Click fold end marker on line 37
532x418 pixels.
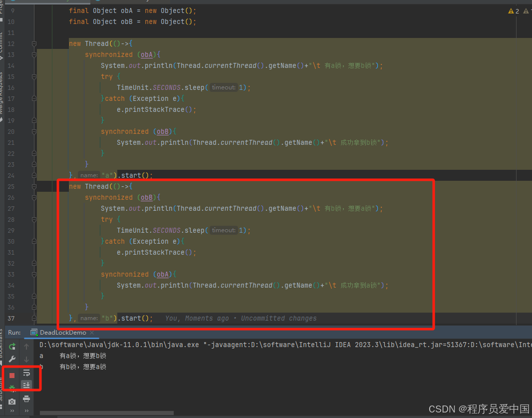point(34,319)
